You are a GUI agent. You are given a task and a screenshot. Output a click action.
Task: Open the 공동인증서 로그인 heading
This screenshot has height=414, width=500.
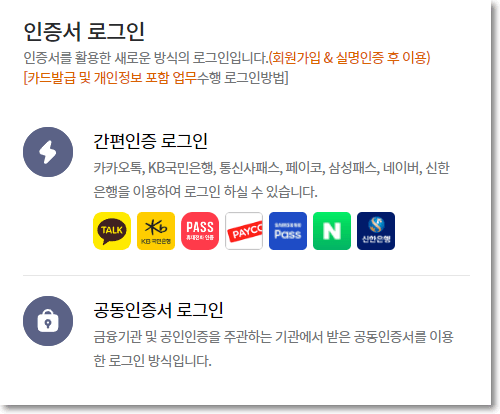point(158,310)
